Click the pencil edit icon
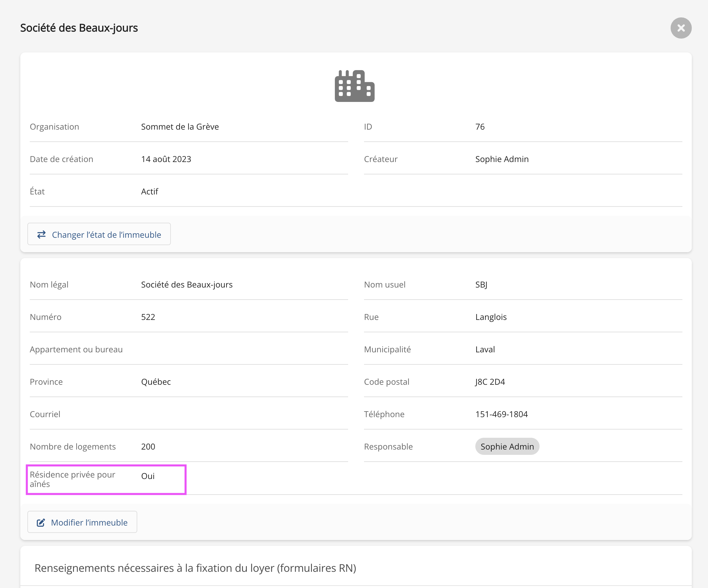 [x=41, y=523]
